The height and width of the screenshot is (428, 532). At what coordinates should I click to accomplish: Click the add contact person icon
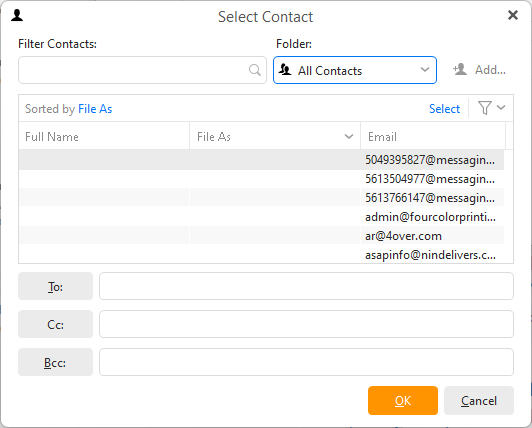coord(460,70)
